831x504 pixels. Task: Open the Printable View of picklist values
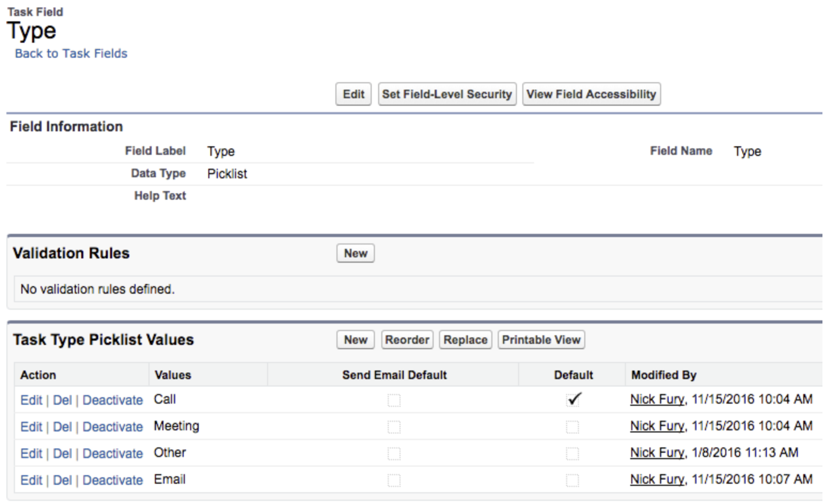541,340
